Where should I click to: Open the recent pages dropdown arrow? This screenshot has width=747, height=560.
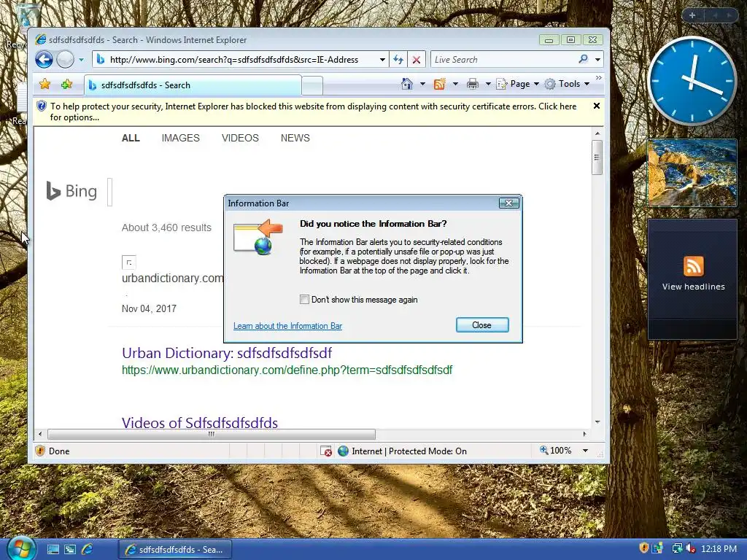coord(81,60)
